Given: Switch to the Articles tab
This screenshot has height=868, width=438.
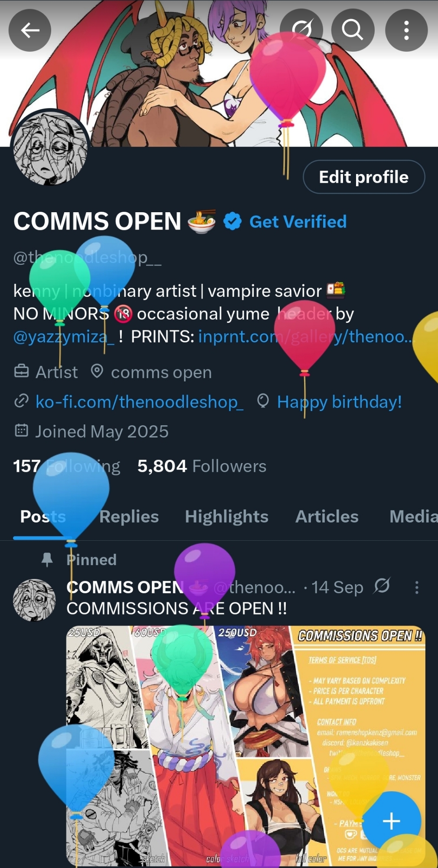Looking at the screenshot, I should pyautogui.click(x=327, y=516).
